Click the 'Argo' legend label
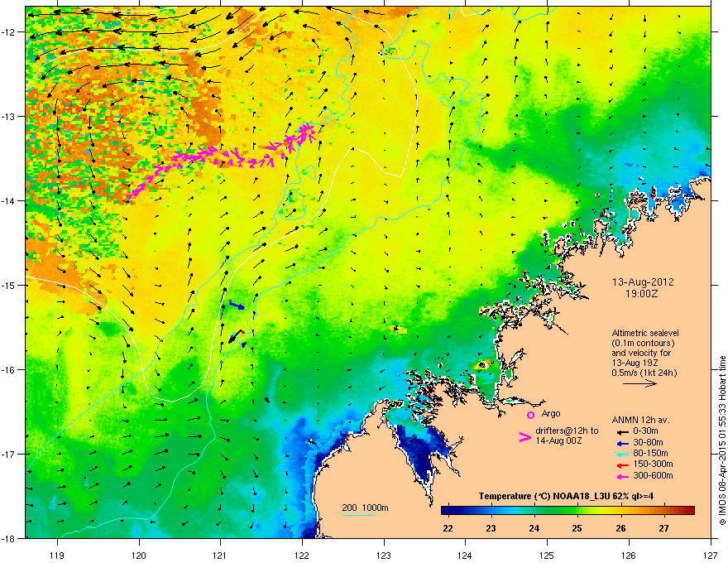 (x=551, y=413)
